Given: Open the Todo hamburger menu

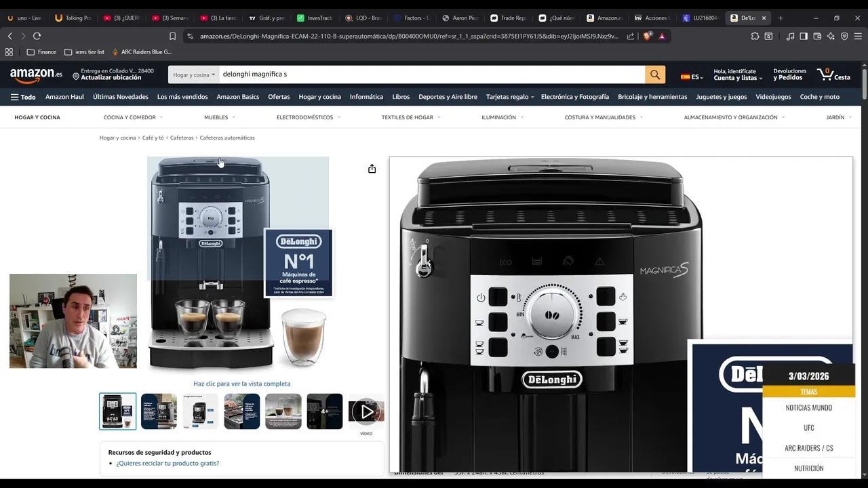Looking at the screenshot, I should pyautogui.click(x=23, y=97).
